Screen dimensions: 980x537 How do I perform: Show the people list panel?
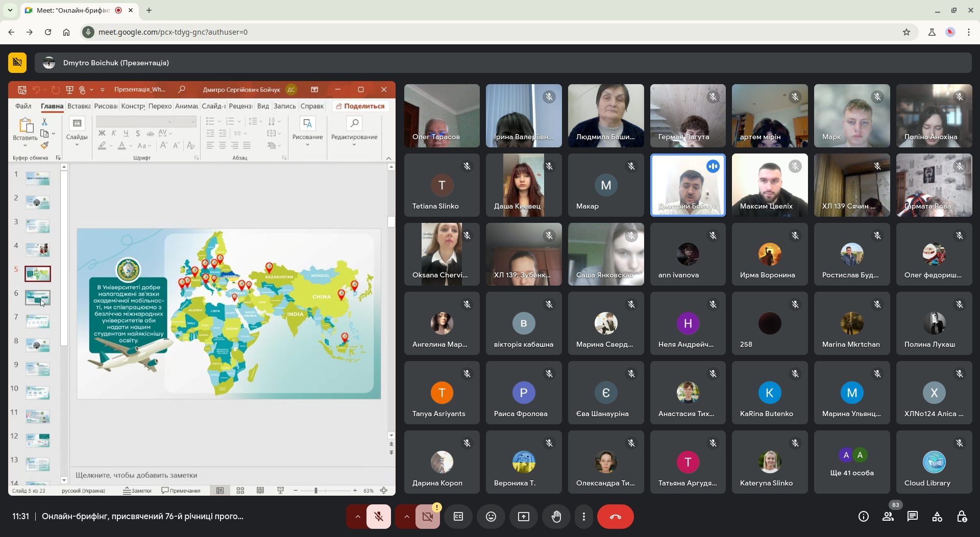tap(888, 517)
